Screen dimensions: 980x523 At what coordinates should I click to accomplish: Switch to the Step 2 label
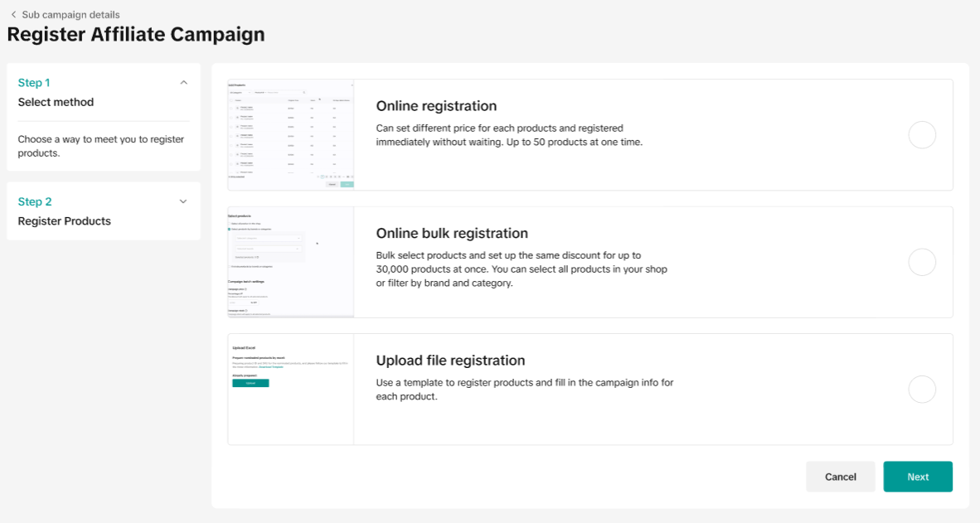35,201
